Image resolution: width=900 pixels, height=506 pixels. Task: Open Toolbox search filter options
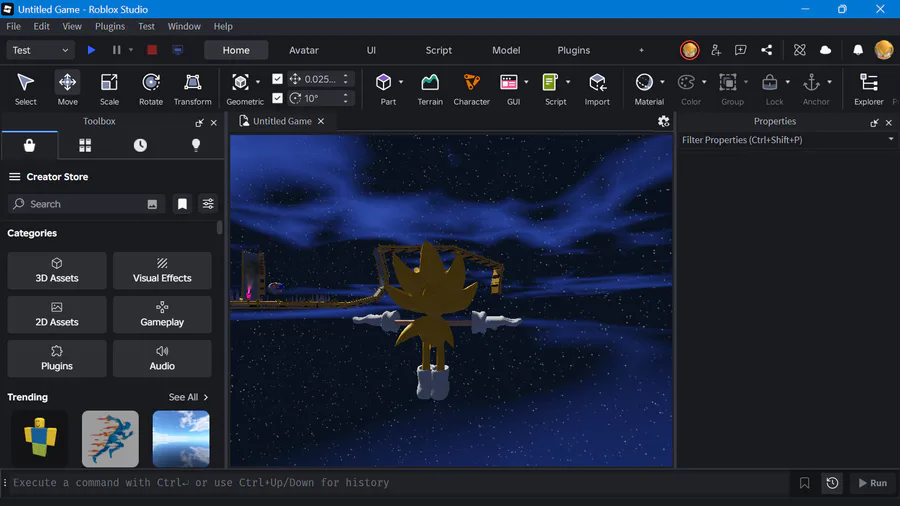208,204
